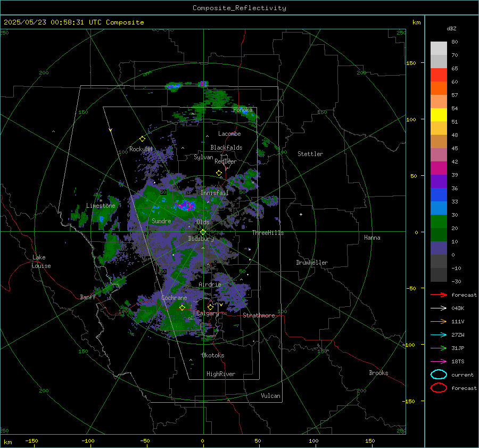
Task: Click the yellow diamond marker near RockyMH
Action: point(142,139)
